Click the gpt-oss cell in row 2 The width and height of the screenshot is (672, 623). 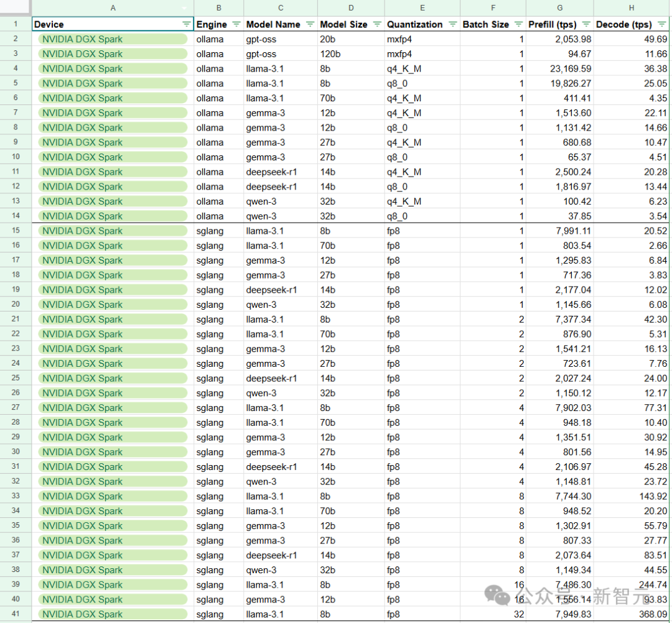pos(280,39)
